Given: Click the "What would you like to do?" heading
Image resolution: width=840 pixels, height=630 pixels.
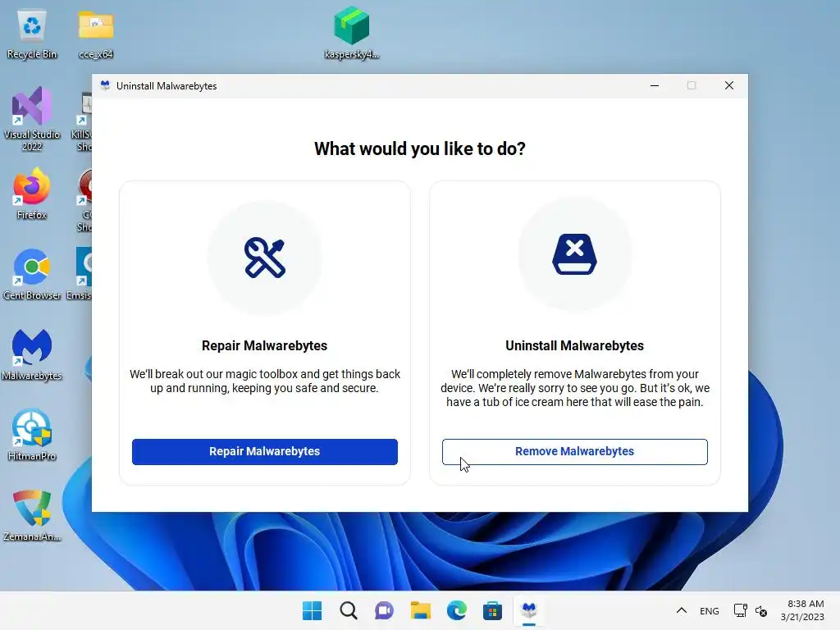Looking at the screenshot, I should point(420,148).
